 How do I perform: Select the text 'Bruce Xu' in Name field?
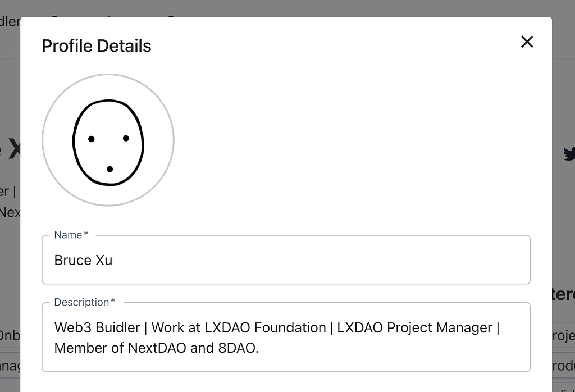click(83, 259)
